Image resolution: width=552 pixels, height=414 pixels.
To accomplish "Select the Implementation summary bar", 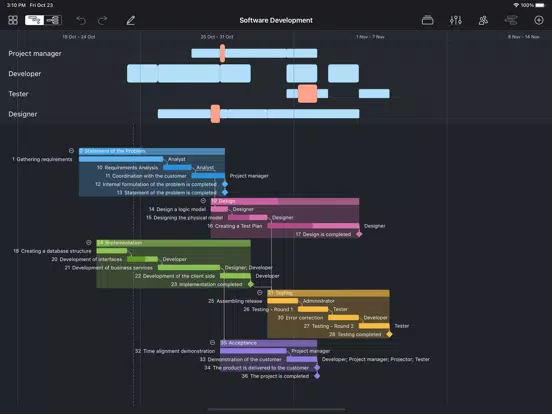I will [x=174, y=243].
